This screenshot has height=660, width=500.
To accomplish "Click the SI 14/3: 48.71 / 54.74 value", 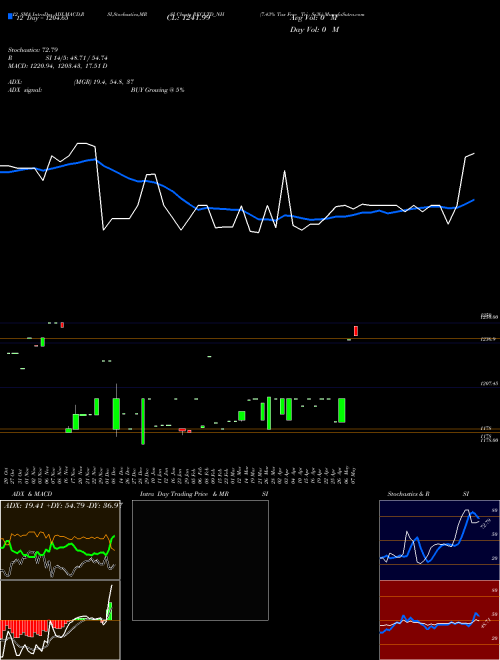I will click(77, 58).
